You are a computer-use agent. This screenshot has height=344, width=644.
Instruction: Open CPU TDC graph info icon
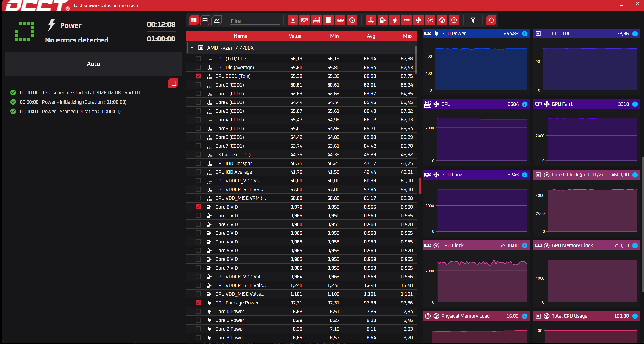coord(635,34)
